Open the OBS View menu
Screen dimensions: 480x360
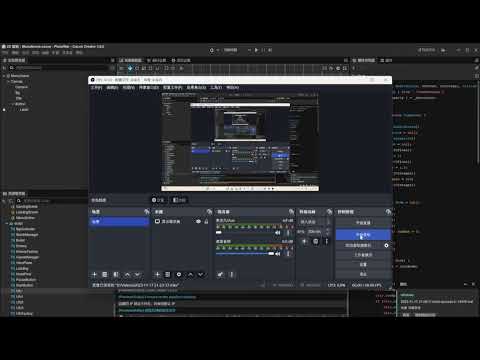pos(129,87)
